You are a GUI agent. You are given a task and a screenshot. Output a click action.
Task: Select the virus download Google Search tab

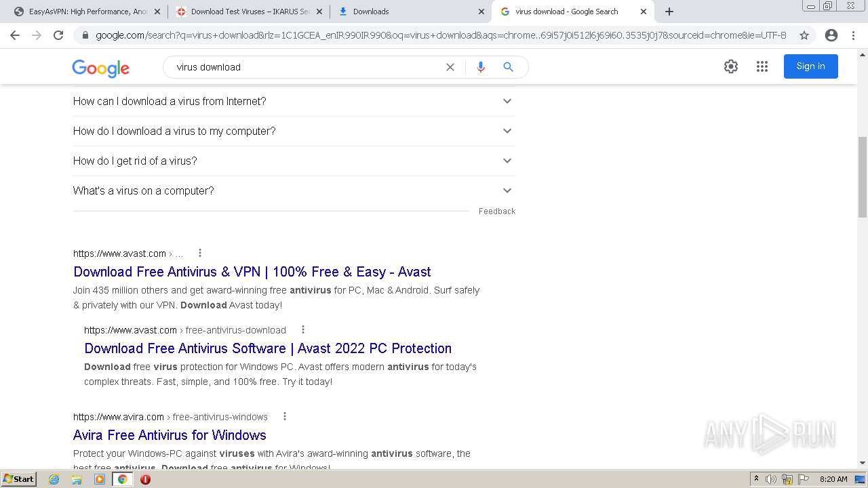(572, 12)
